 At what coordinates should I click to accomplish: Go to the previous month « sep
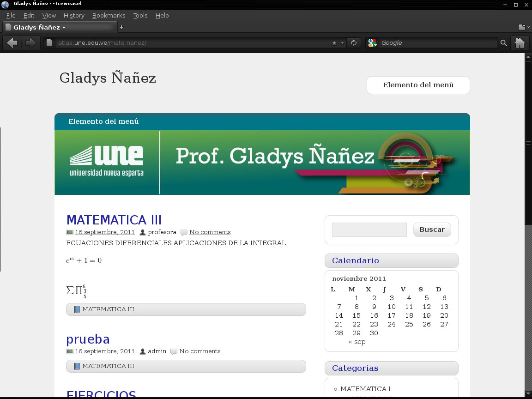pos(357,342)
